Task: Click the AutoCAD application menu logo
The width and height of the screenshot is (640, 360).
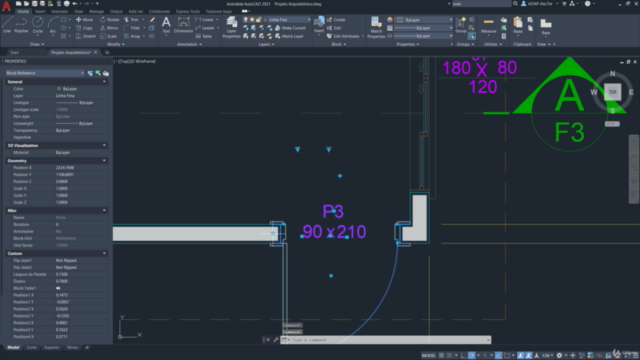Action: pyautogui.click(x=6, y=6)
